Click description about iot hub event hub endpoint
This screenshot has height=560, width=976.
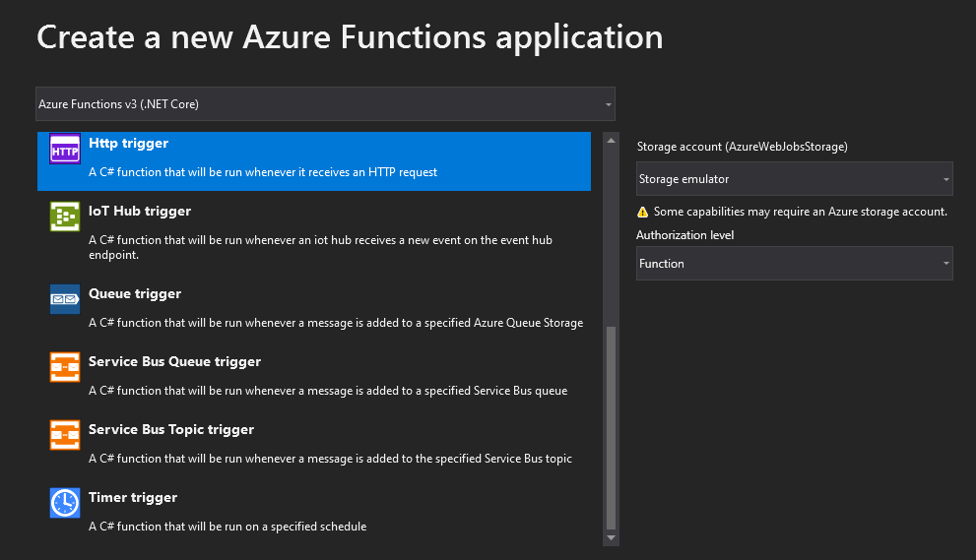(x=320, y=247)
